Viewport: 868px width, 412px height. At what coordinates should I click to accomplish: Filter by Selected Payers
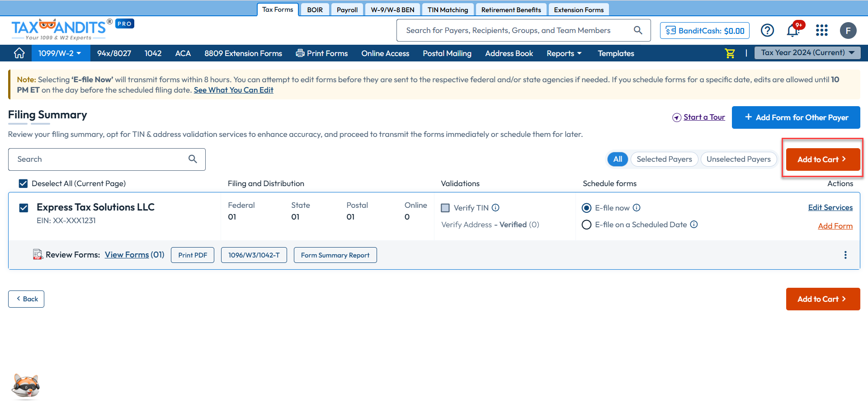pyautogui.click(x=664, y=159)
